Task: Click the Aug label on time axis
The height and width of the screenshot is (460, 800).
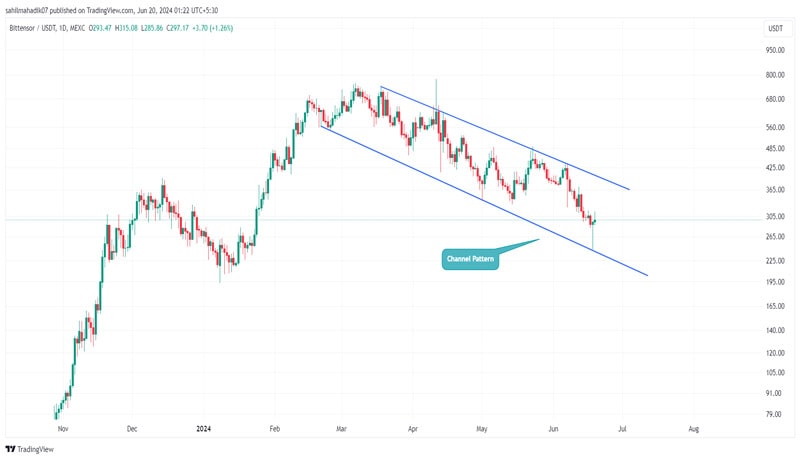Action: coord(693,427)
